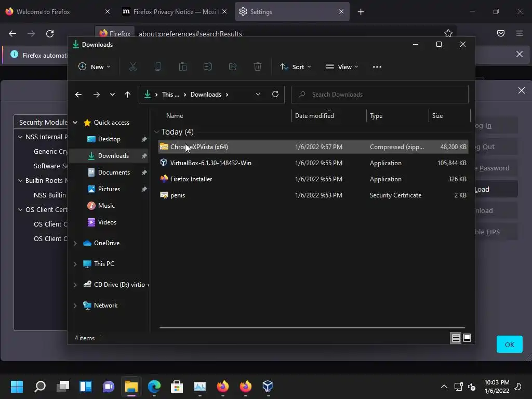This screenshot has height=399, width=532.
Task: Sort by Size column header
Action: tap(437, 116)
